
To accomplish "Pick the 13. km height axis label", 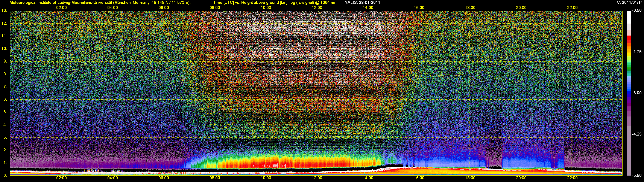I will point(4,11).
